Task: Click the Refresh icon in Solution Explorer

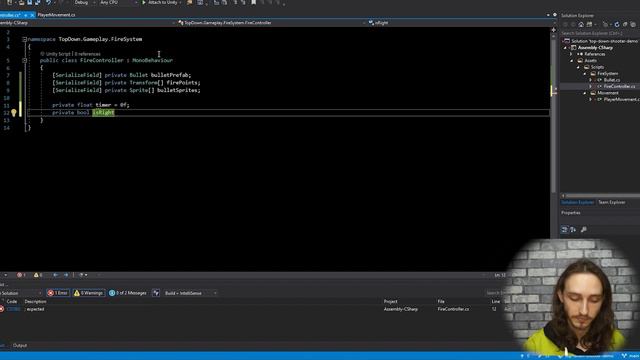Action: click(x=617, y=24)
